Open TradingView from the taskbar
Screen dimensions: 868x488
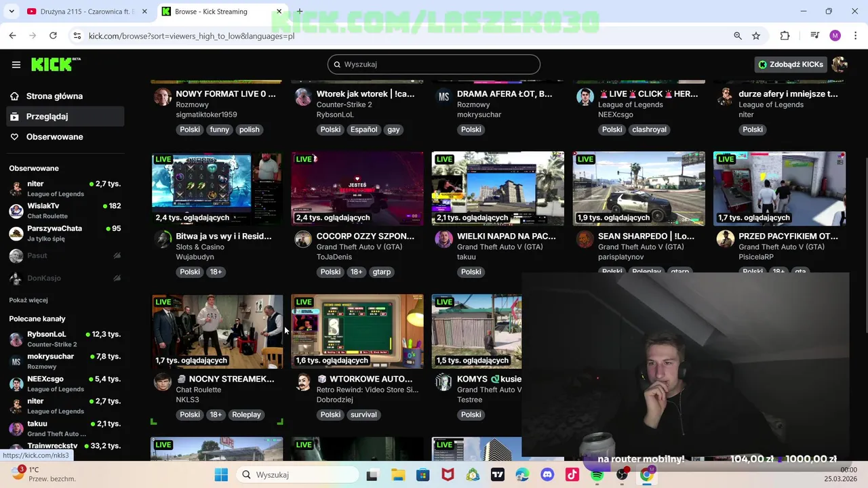point(498,475)
